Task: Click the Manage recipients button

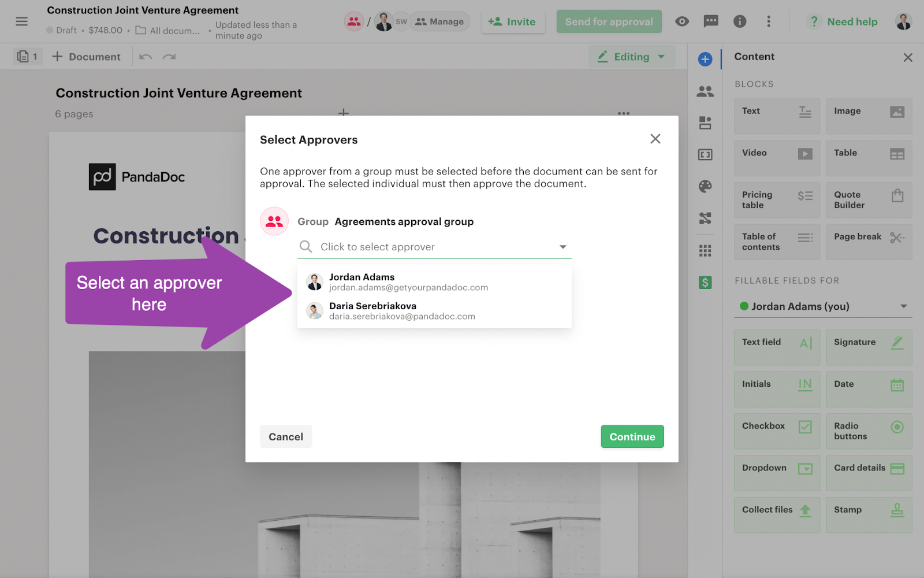Action: 439,21
